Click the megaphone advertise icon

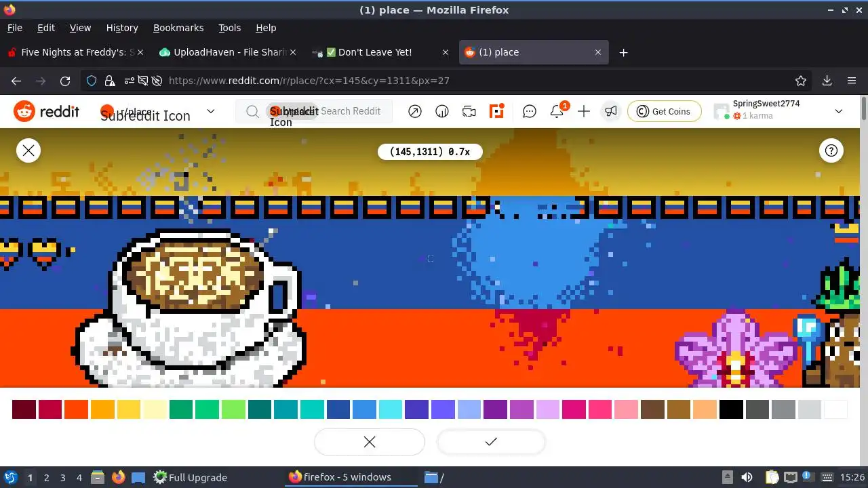[x=611, y=111]
